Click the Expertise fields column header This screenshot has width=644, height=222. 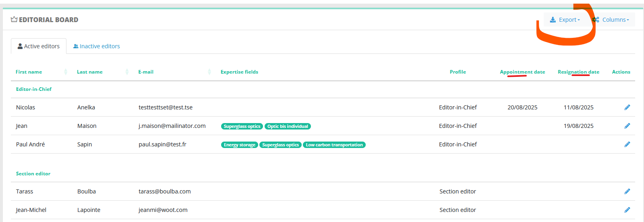[x=239, y=72]
